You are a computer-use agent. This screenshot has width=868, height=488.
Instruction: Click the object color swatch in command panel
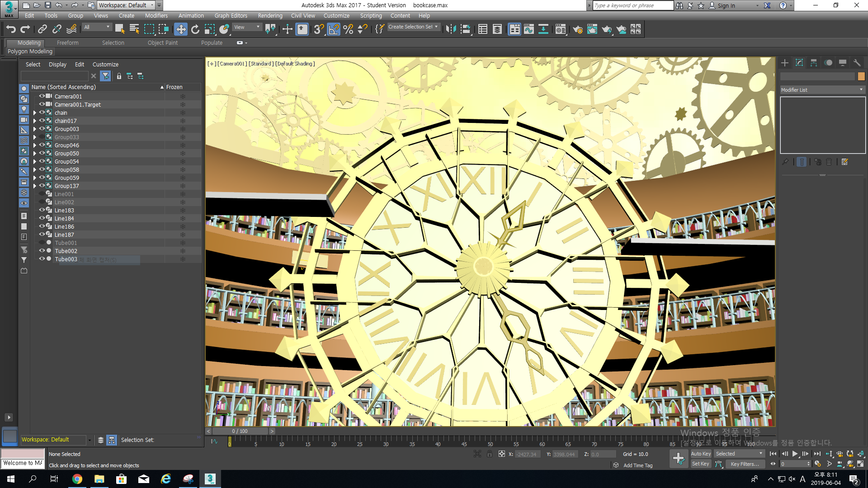pos(861,76)
